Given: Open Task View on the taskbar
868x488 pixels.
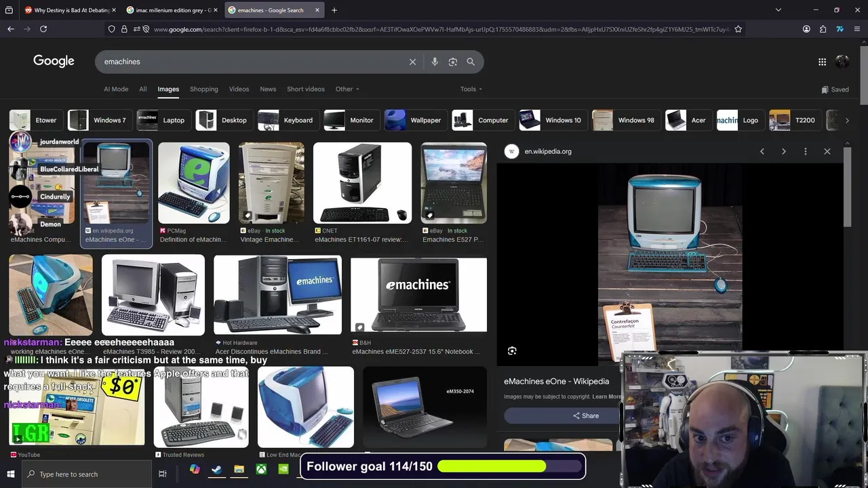Looking at the screenshot, I should click(162, 474).
